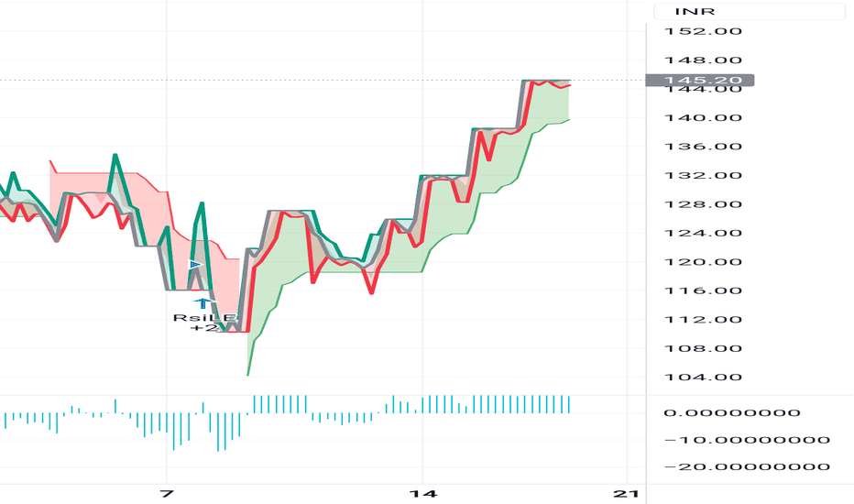Image resolution: width=854 pixels, height=504 pixels.
Task: Click the −10.00000000 indicator scale label
Action: point(748,440)
